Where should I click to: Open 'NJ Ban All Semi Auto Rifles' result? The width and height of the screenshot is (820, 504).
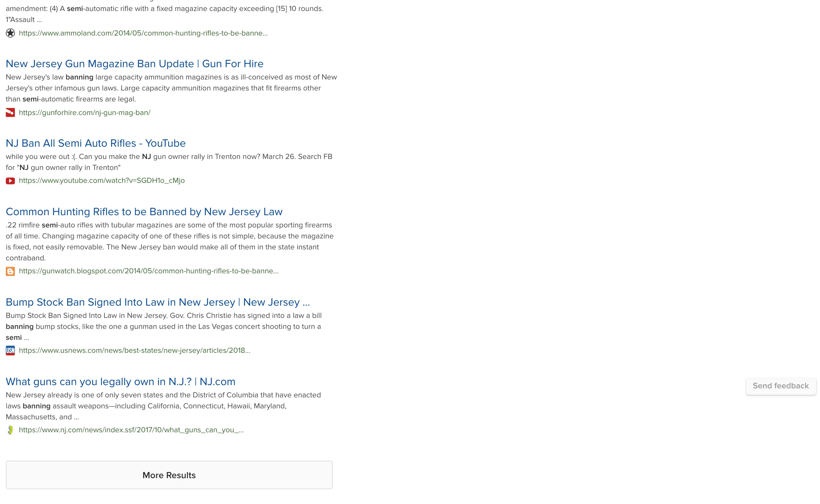coord(96,143)
